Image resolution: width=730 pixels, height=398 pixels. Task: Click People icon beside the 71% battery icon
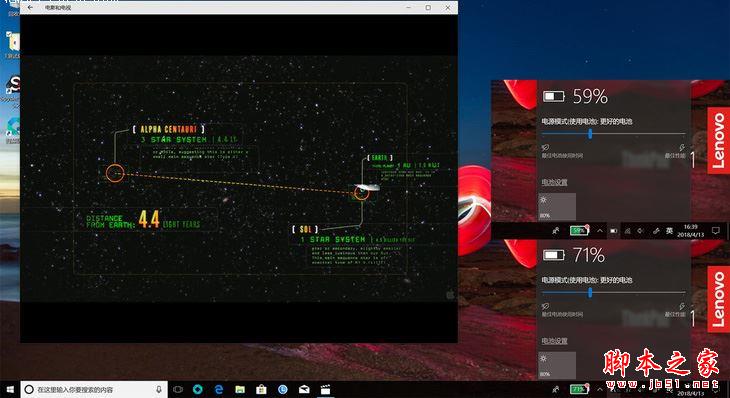point(556,389)
